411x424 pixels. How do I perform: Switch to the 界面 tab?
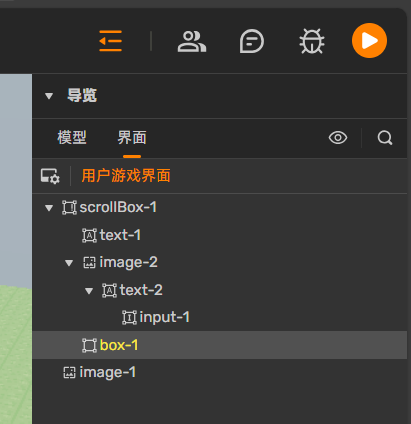132,137
